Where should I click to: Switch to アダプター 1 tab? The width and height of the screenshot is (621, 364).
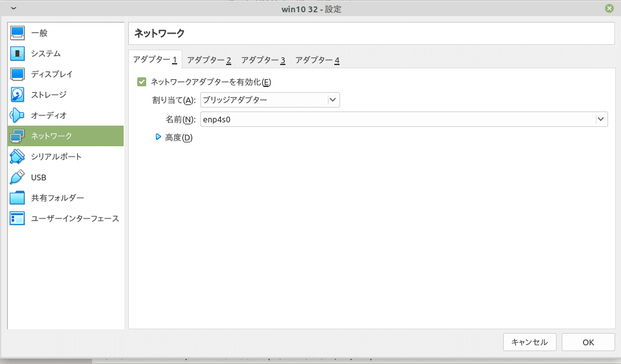[x=155, y=59]
